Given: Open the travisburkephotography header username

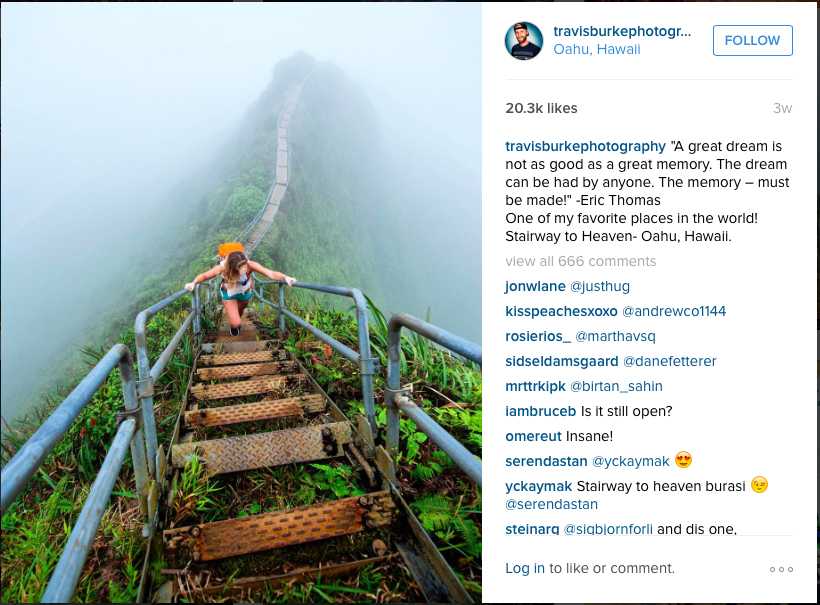Looking at the screenshot, I should click(x=622, y=31).
